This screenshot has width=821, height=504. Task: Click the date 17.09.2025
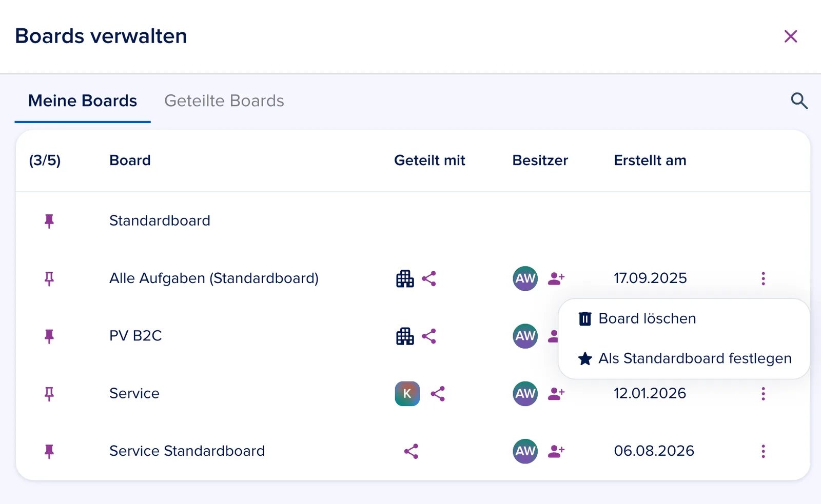point(650,278)
